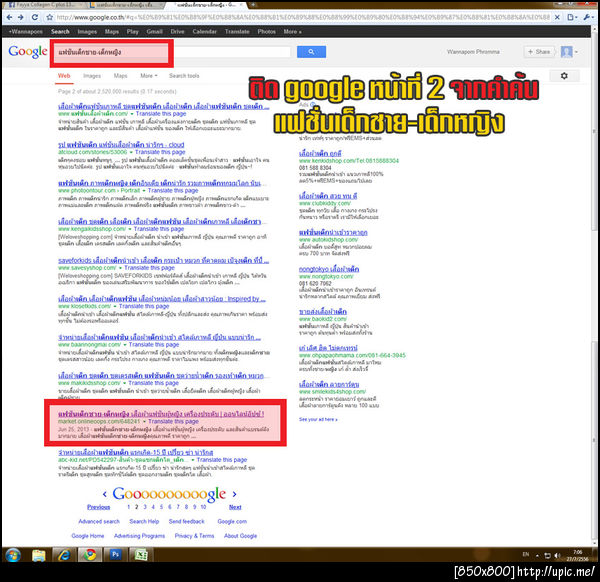600x582 pixels.
Task: Reload the page with the refresh icon
Action: click(x=34, y=17)
